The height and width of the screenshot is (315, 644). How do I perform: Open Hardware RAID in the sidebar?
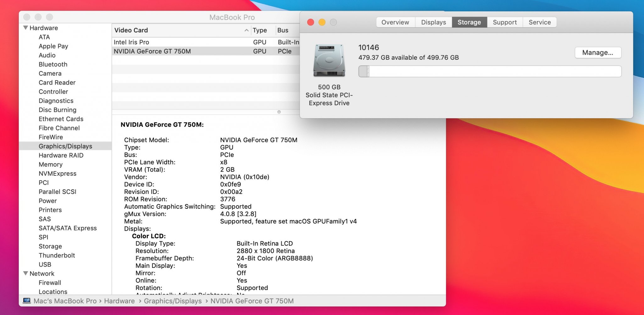[61, 155]
